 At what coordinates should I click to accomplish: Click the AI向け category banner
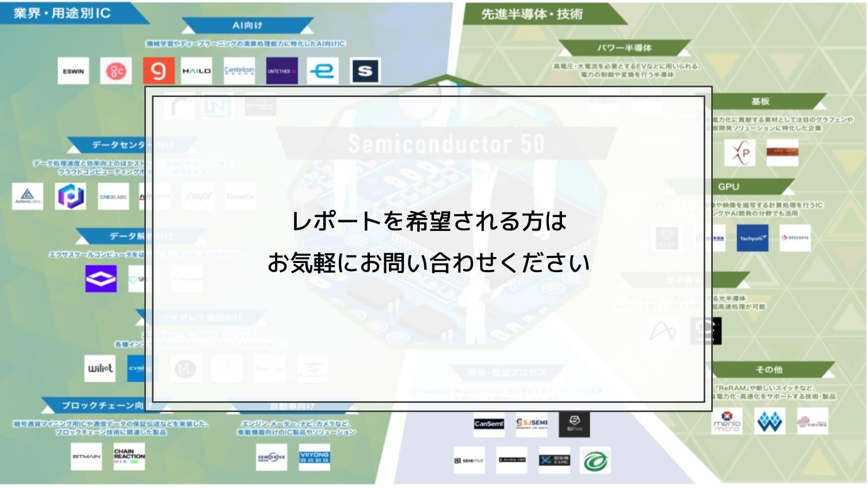247,25
